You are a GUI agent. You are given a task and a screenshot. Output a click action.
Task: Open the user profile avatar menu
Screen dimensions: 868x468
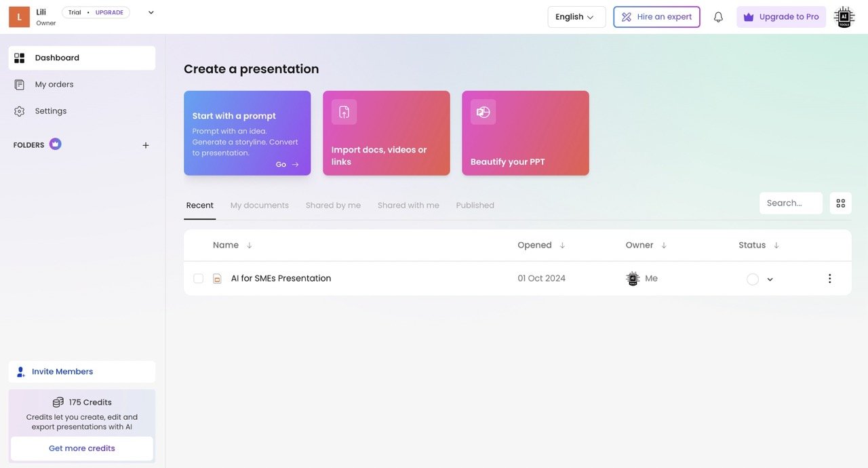point(844,17)
